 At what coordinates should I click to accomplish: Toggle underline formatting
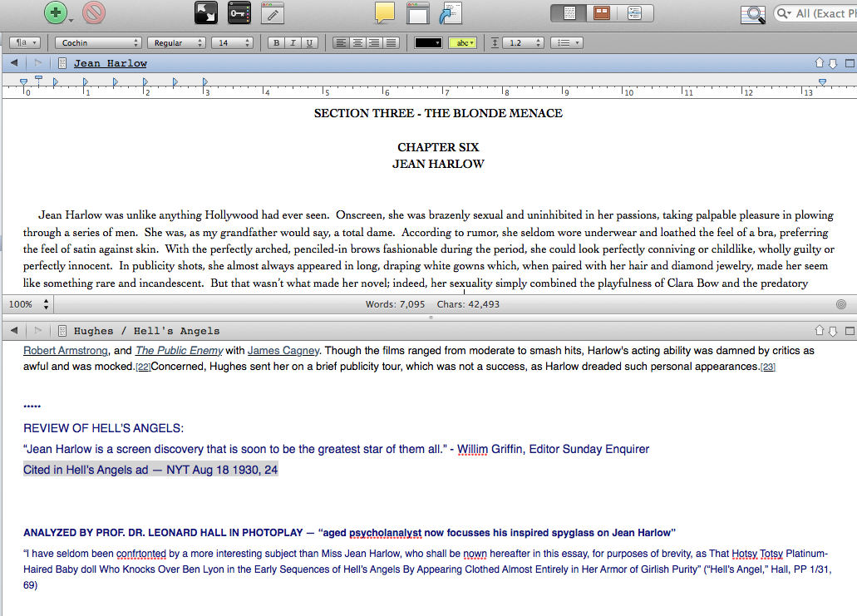[x=310, y=42]
